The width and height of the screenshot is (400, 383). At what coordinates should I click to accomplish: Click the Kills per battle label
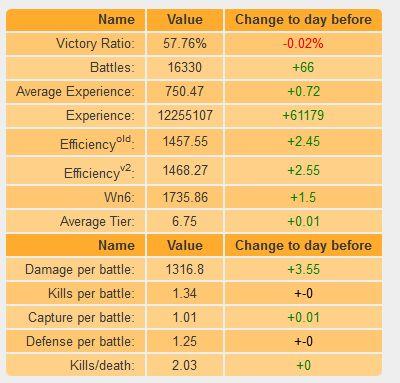[91, 294]
